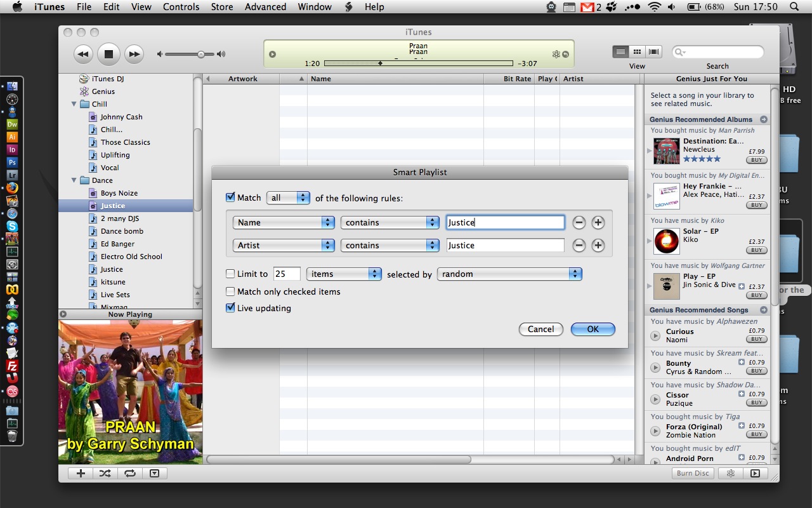Click arrow next to Genius Recommended Albums
This screenshot has width=812, height=508.
tap(763, 119)
